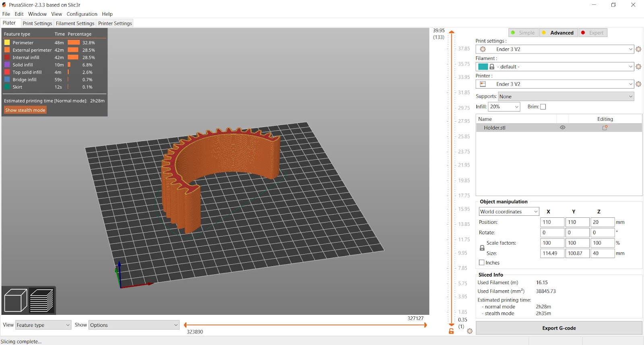The height and width of the screenshot is (345, 644).
Task: Click the PrusaSlicer title bar logo
Action: pos(4,5)
